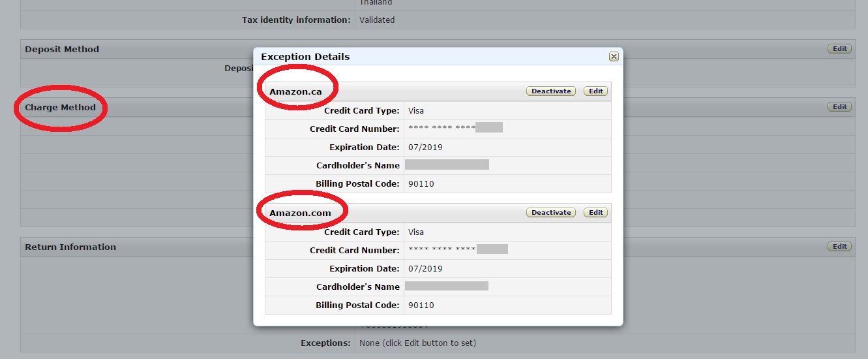The height and width of the screenshot is (359, 868).
Task: Click postal code 90110 under Amazon.com
Action: pyautogui.click(x=421, y=305)
